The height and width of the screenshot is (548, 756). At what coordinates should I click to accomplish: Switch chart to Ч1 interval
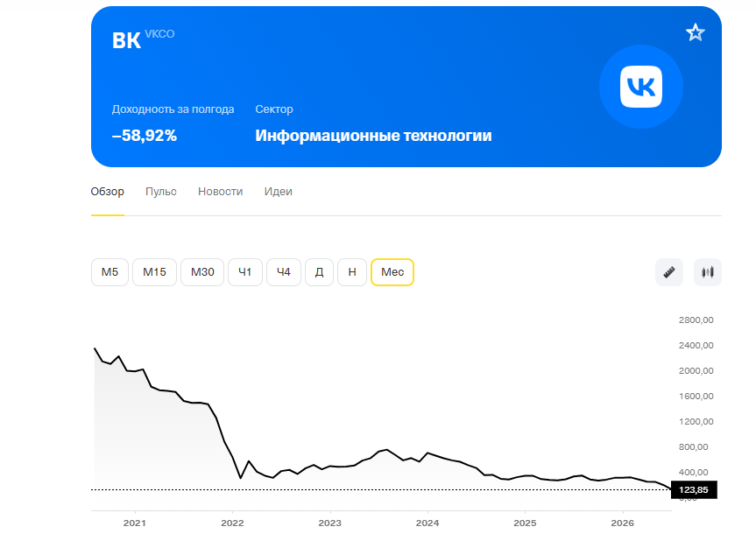(245, 272)
